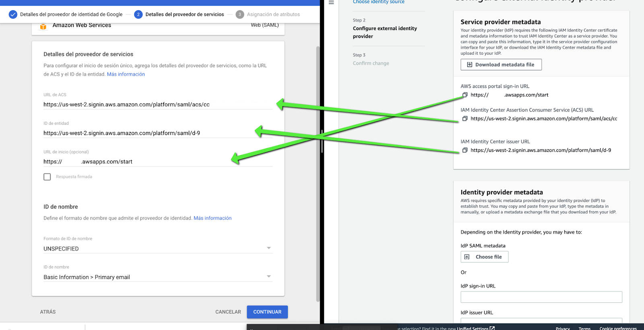Click the Amazon Web Services app icon

pos(43,27)
